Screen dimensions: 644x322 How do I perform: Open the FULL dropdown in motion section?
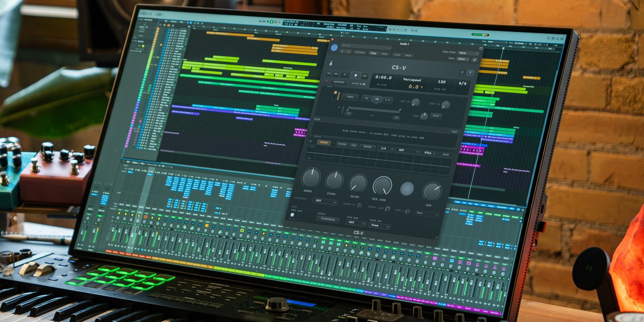coord(429,153)
